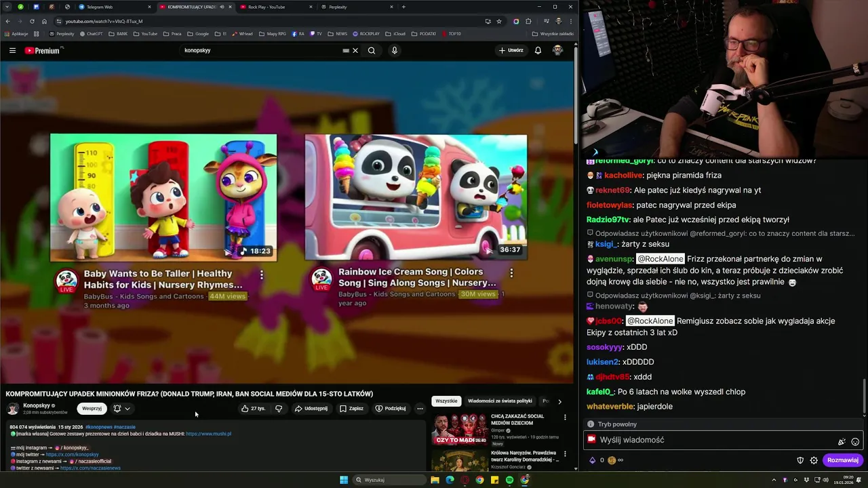The height and width of the screenshot is (488, 868).
Task: Go back with the browser back arrow
Action: [x=7, y=21]
